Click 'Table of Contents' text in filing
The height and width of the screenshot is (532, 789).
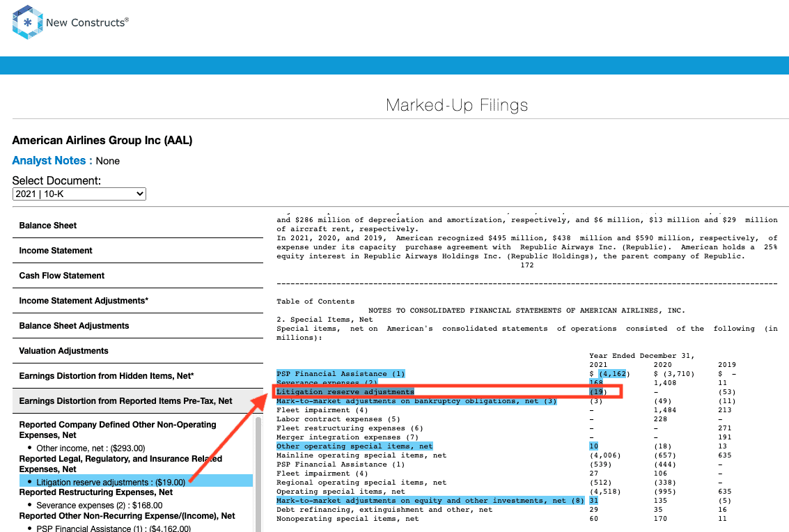[315, 302]
